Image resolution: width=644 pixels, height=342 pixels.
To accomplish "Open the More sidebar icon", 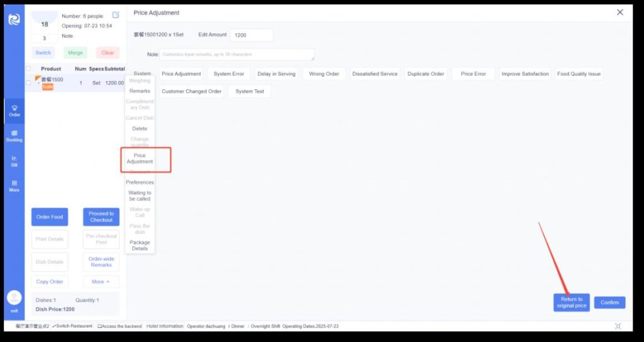I will pyautogui.click(x=14, y=186).
